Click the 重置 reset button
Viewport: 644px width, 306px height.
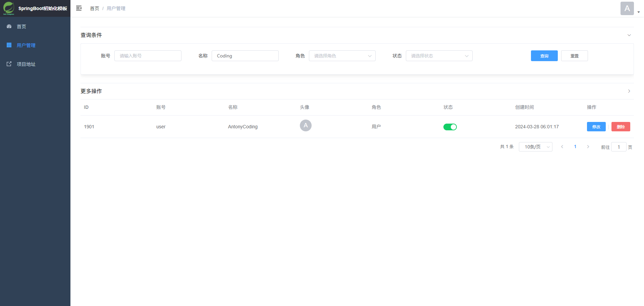(x=575, y=56)
